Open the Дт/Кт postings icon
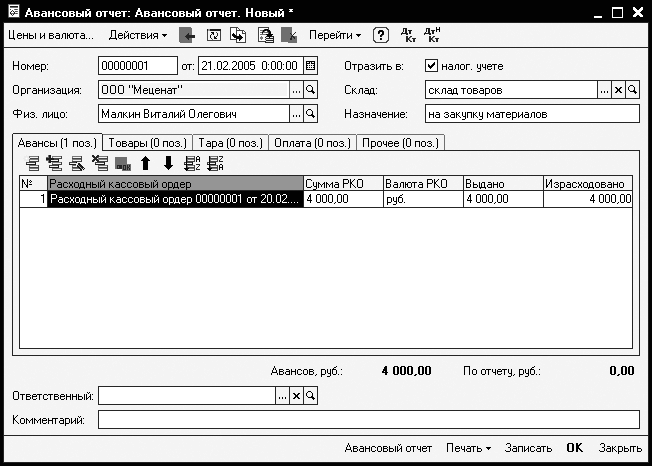 pos(408,35)
